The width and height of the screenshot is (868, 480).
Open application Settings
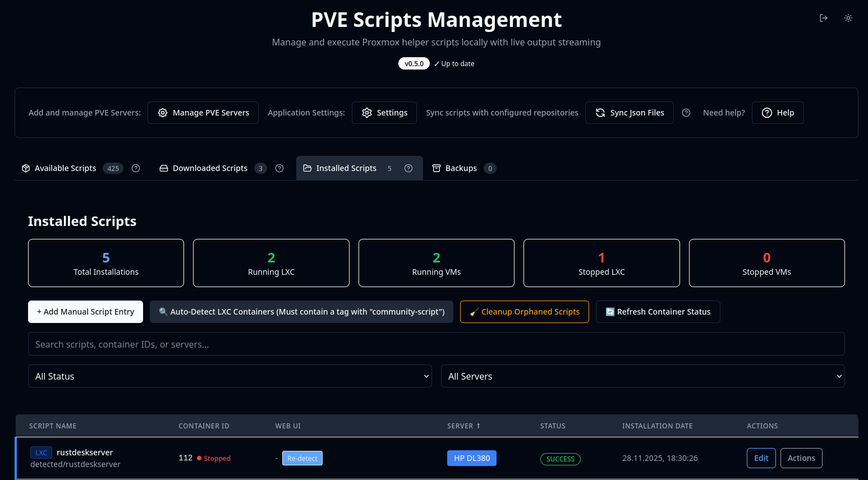pos(384,113)
